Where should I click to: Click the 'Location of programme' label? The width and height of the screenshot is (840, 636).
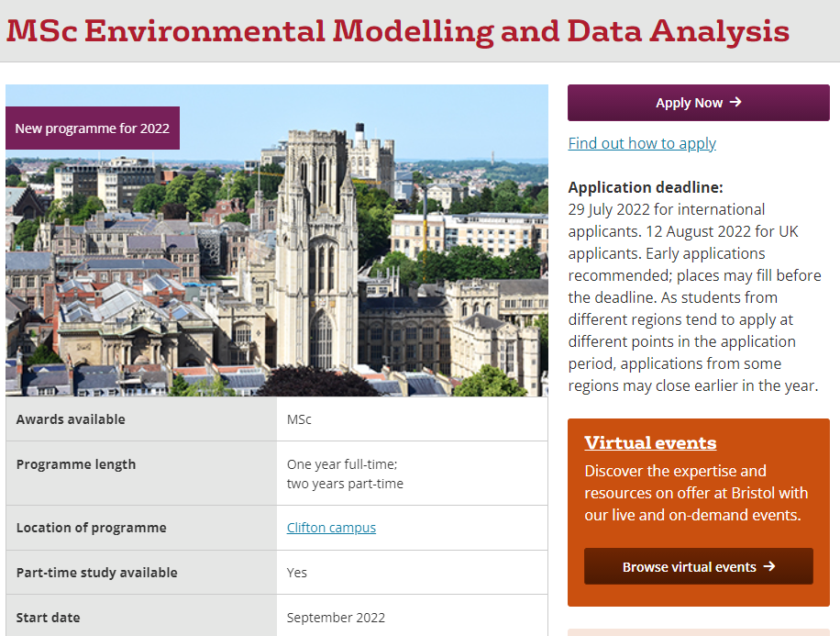coord(92,528)
